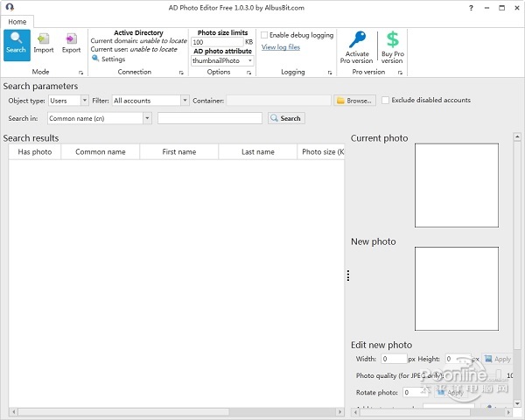Enable debug logging checkbox
The image size is (525, 420).
point(264,36)
